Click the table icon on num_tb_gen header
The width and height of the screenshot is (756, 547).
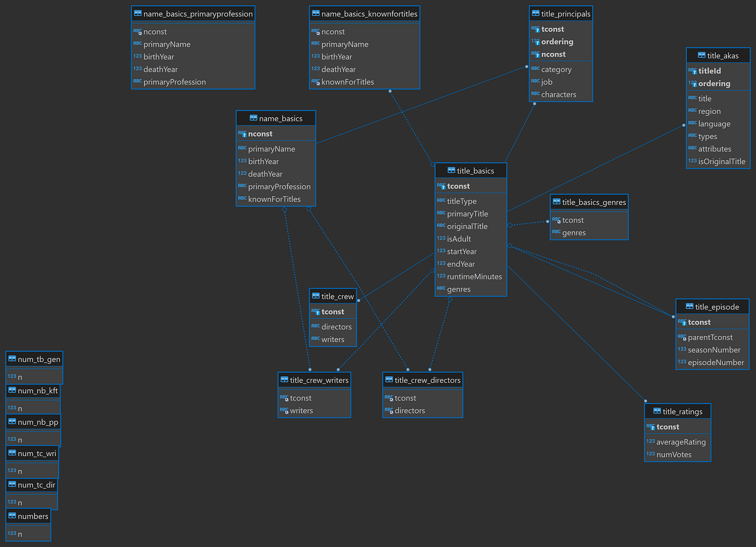click(x=12, y=359)
